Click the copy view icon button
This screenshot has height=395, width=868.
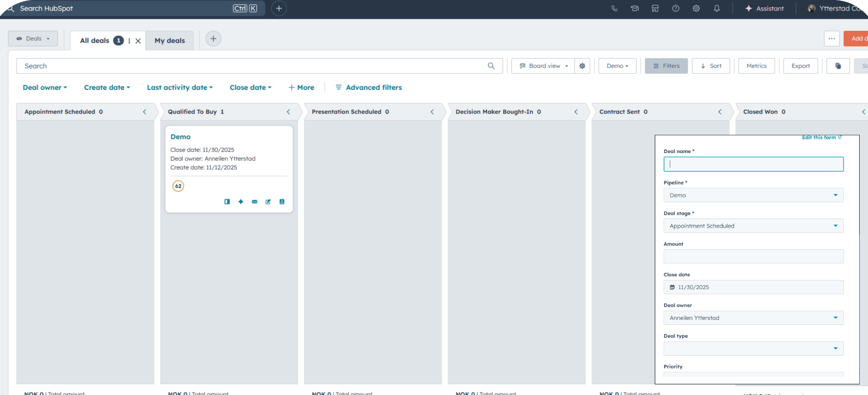coord(838,66)
